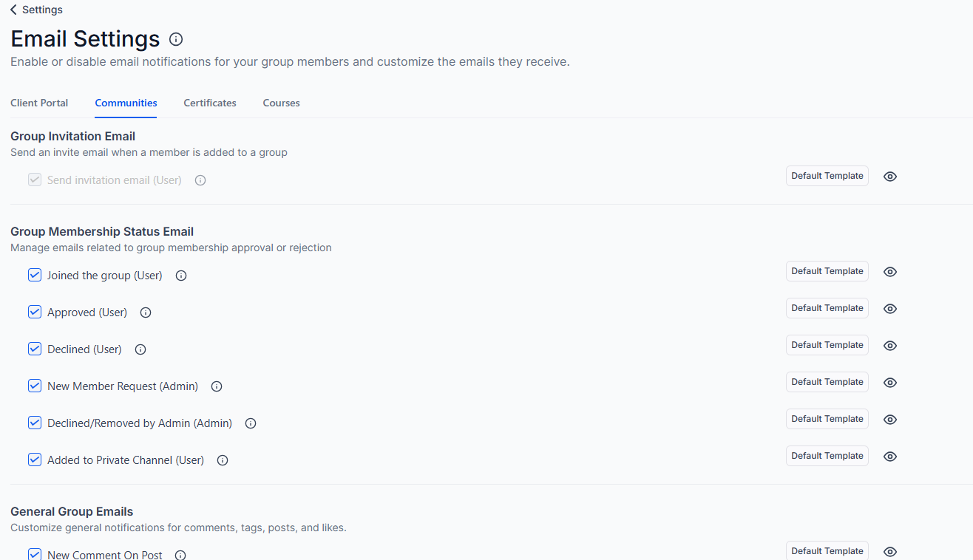973x560 pixels.
Task: Go back to Settings
Action: 36,10
